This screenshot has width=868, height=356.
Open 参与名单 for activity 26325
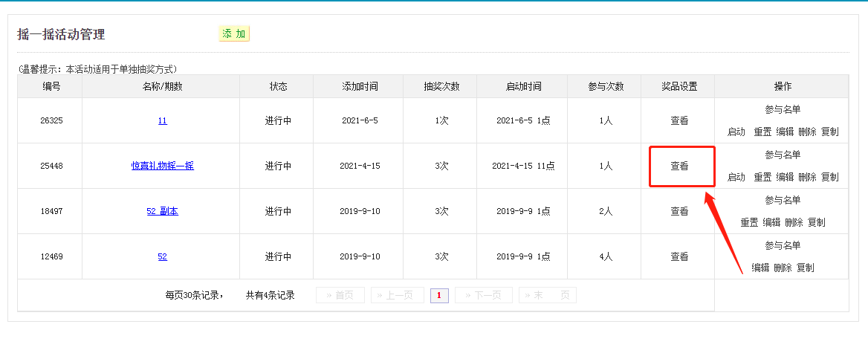(783, 110)
